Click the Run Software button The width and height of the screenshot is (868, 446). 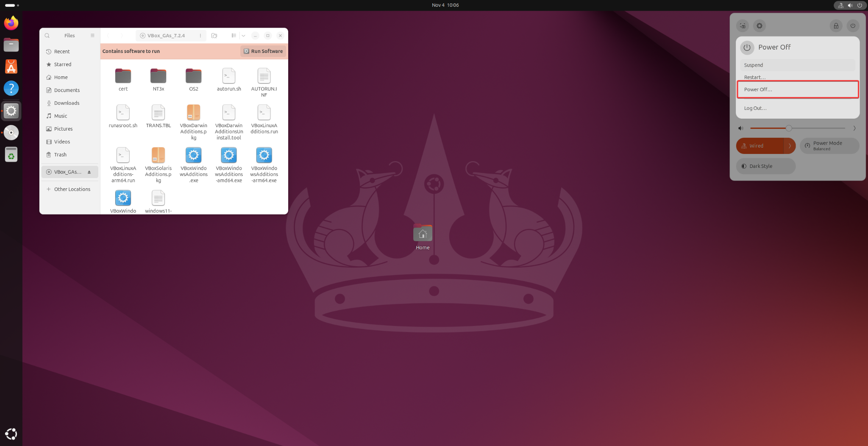click(x=263, y=51)
